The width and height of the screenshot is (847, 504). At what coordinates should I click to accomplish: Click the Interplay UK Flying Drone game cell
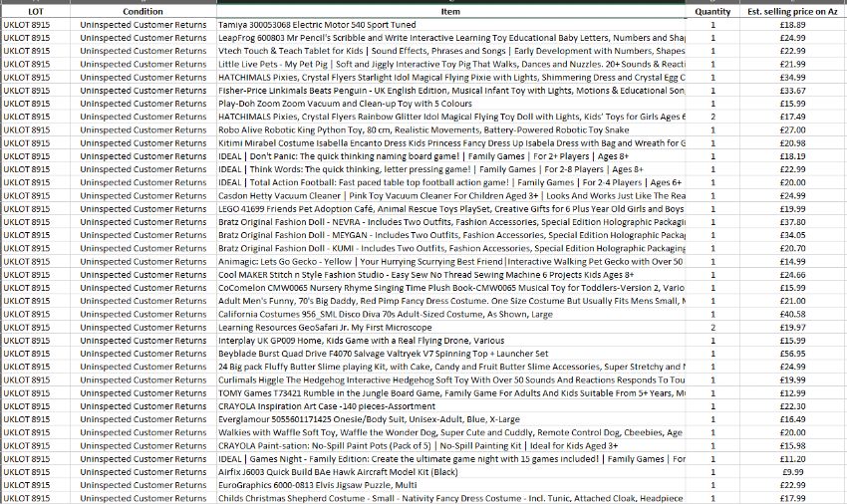(451, 341)
